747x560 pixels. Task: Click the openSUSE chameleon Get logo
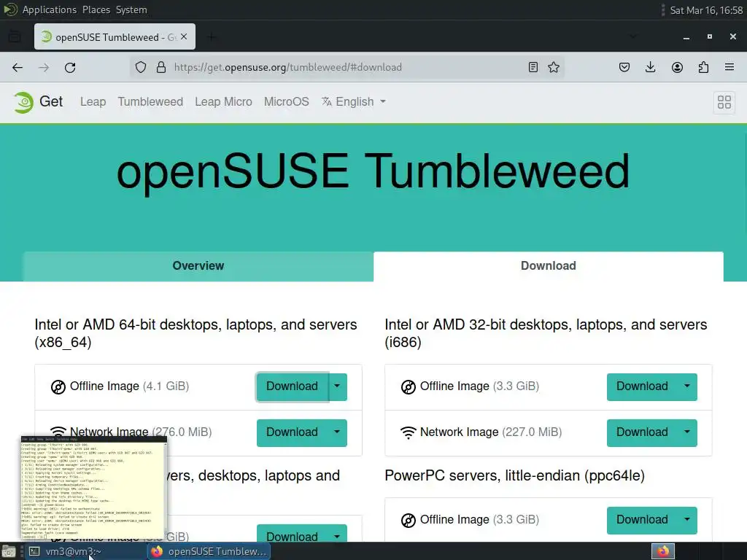pyautogui.click(x=23, y=102)
